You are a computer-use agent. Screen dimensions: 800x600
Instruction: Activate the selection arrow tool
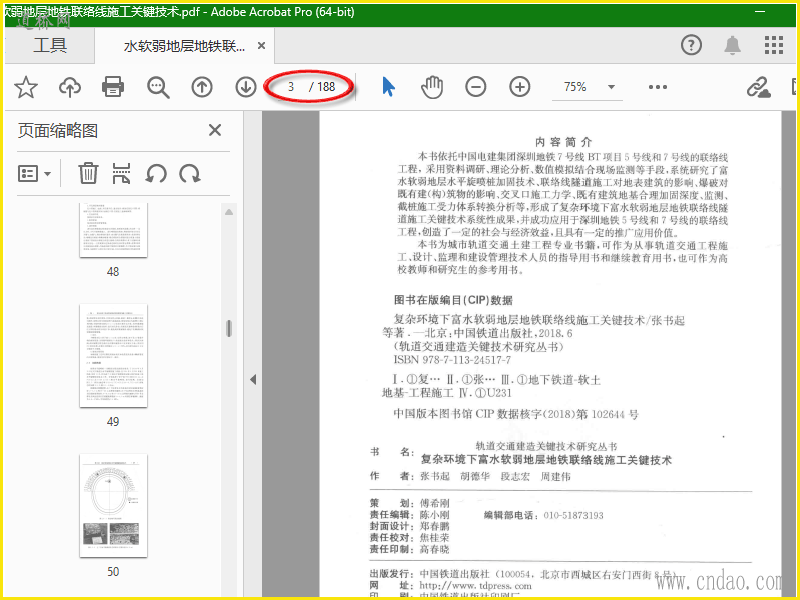[388, 87]
